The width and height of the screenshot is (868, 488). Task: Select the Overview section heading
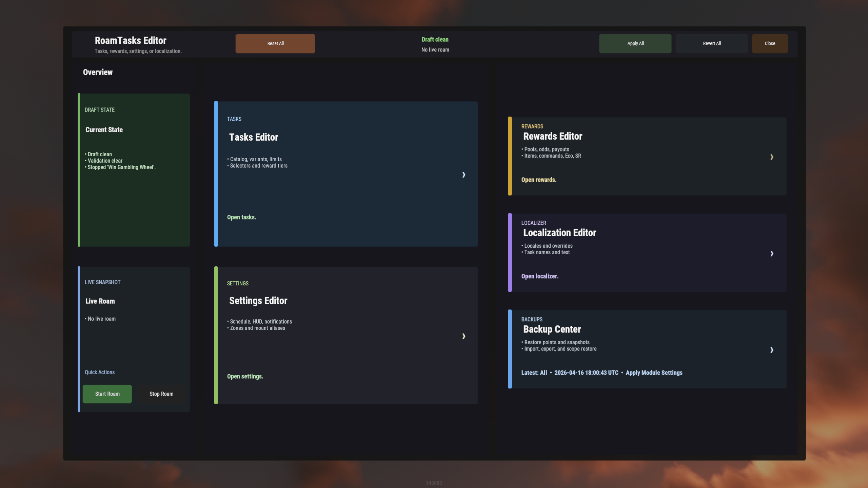click(x=98, y=72)
